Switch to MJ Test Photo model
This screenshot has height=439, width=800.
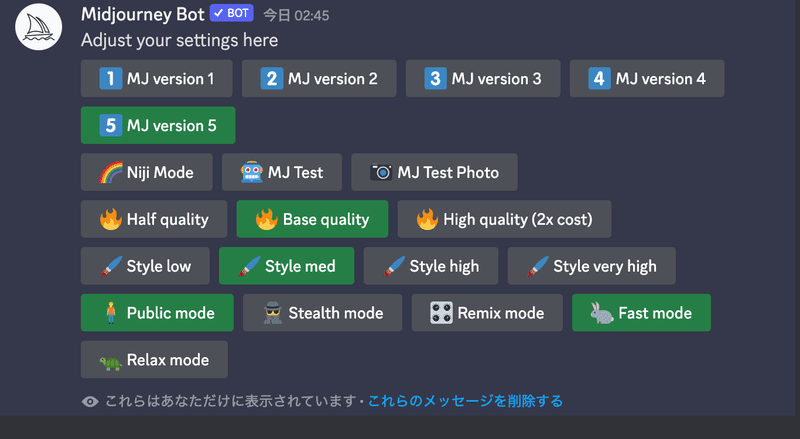click(x=434, y=172)
